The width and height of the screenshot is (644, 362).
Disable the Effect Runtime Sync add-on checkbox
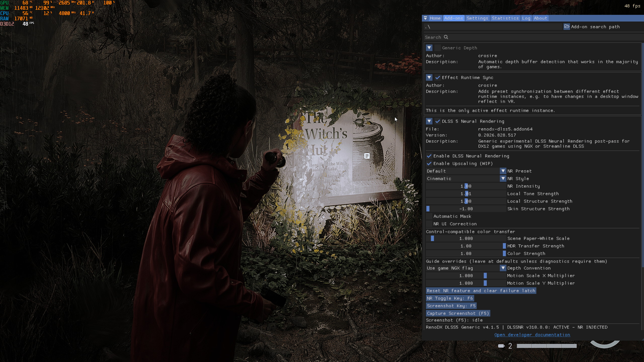click(x=438, y=77)
